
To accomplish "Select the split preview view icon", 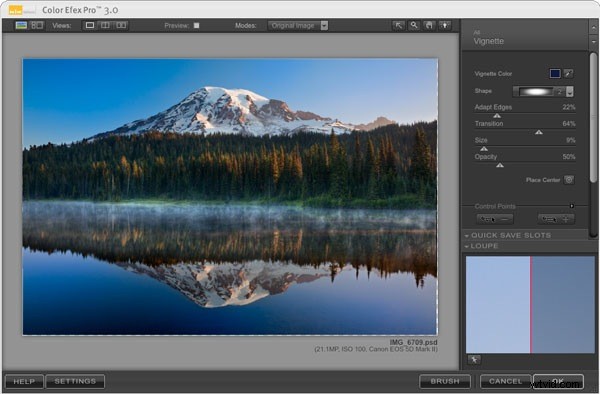I will tap(105, 25).
